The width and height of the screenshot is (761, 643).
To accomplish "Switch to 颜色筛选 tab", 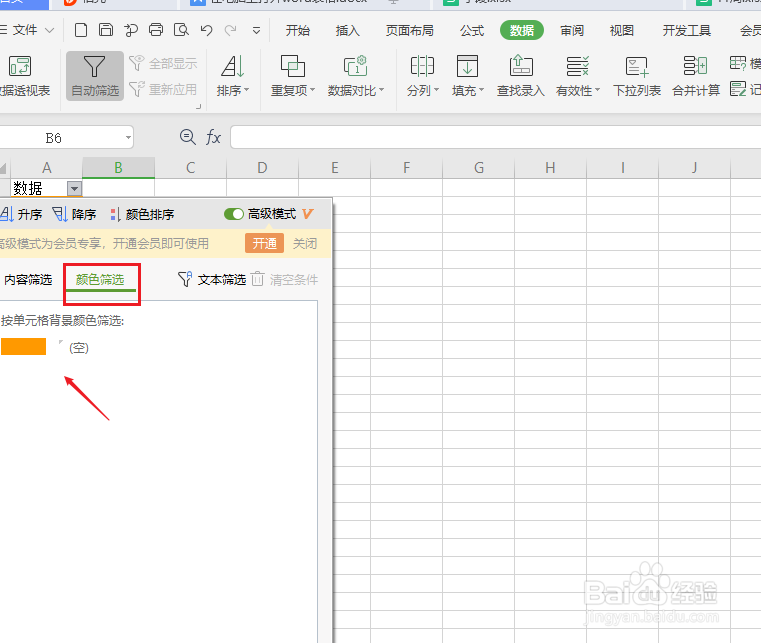I will coord(100,280).
